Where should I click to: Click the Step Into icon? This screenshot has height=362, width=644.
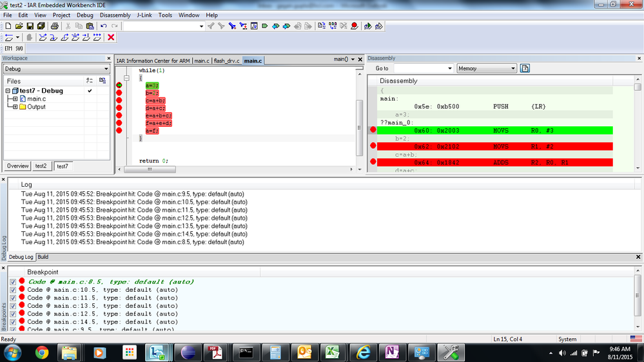click(54, 37)
